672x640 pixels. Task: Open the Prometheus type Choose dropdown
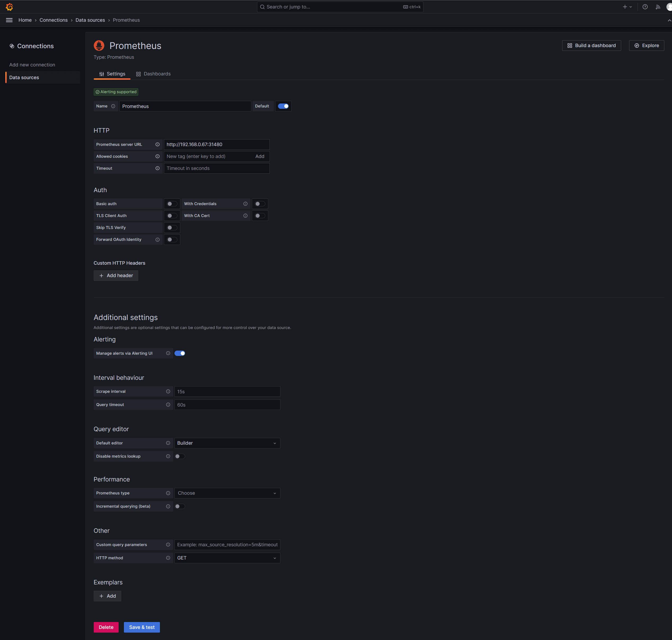tap(227, 493)
